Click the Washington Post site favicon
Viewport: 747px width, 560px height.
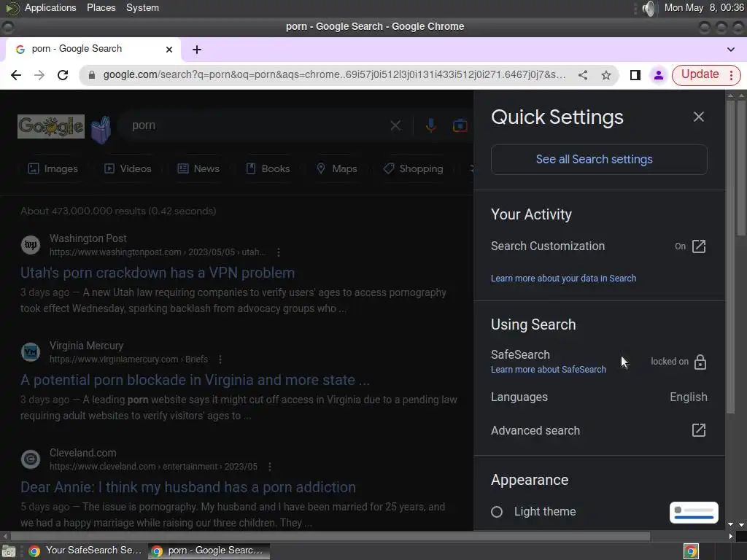click(x=31, y=245)
